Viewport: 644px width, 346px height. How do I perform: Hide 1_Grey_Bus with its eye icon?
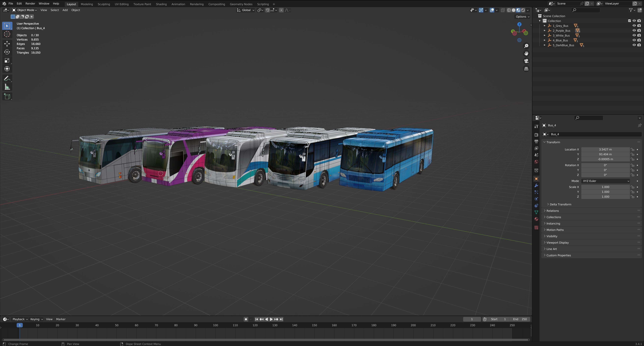[x=634, y=26]
